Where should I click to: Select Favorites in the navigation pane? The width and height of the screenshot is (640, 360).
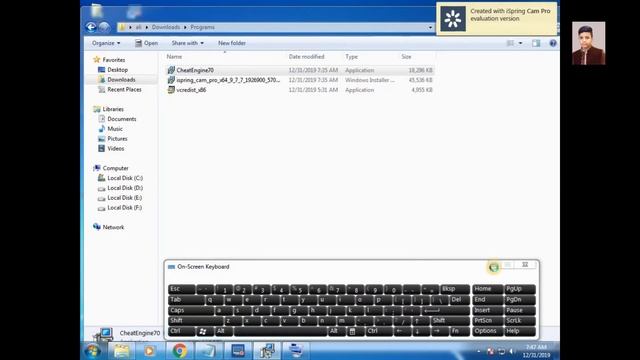(113, 60)
